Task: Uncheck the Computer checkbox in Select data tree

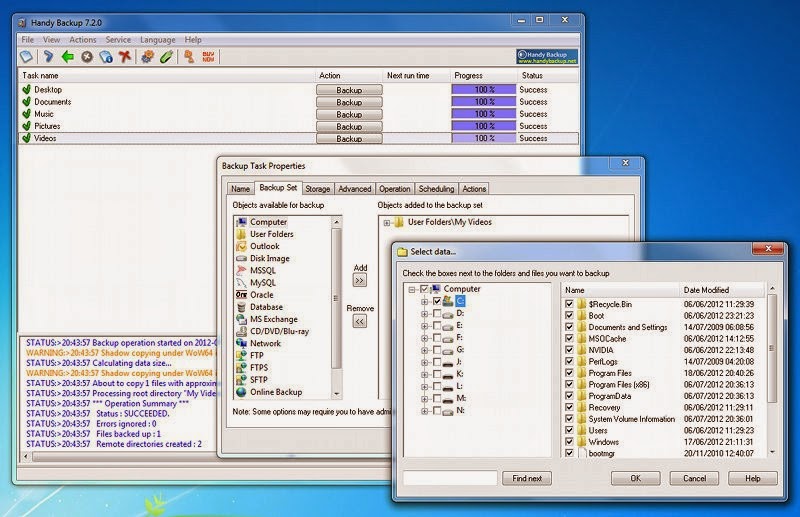Action: tap(424, 289)
